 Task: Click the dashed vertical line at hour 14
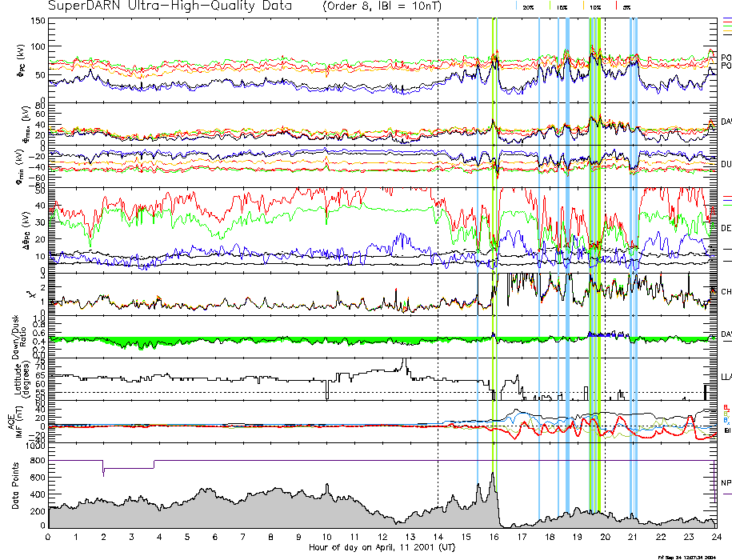click(x=438, y=240)
